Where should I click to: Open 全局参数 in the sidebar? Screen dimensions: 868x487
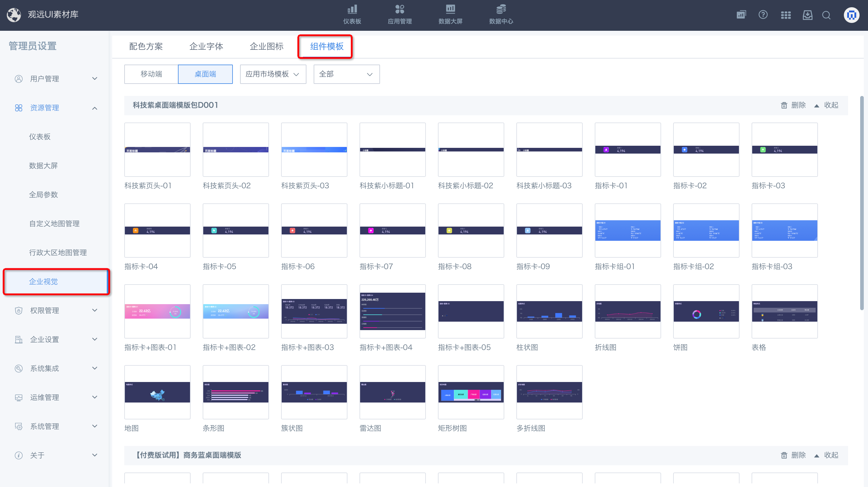pyautogui.click(x=43, y=195)
